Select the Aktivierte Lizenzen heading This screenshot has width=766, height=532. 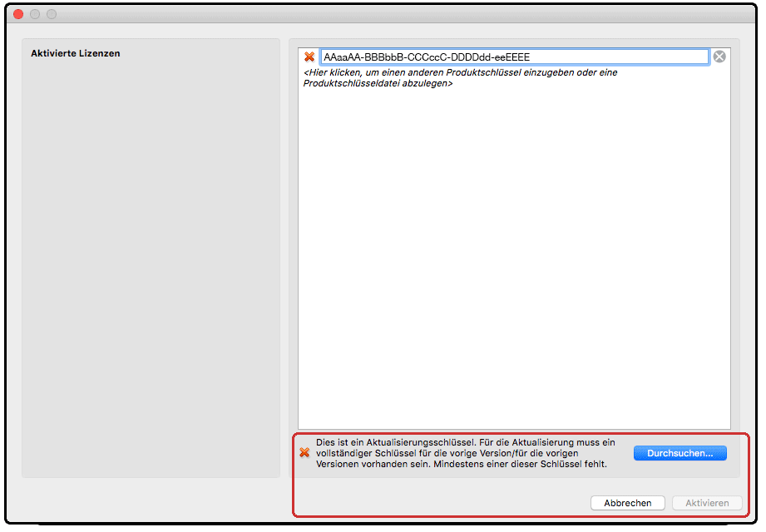coord(76,53)
